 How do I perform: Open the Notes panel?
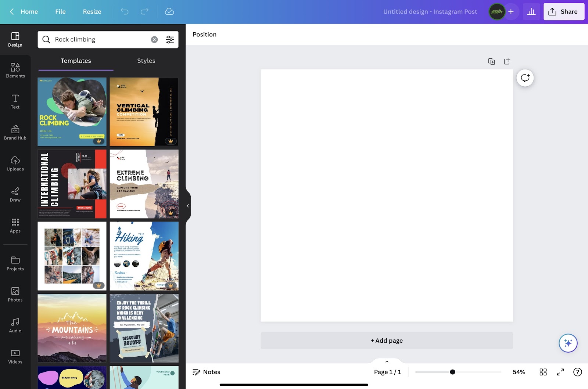click(207, 372)
